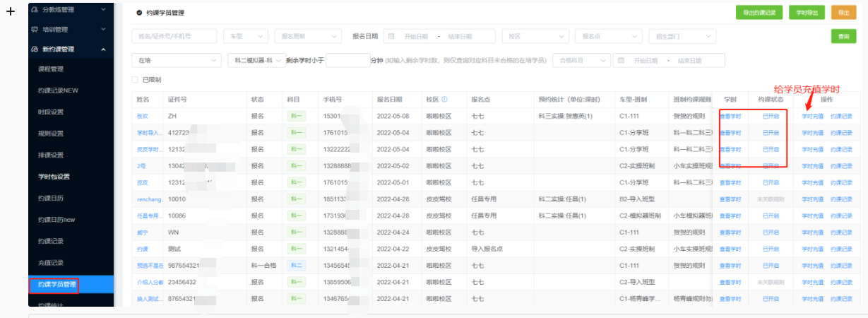Image resolution: width=868 pixels, height=318 pixels.
Task: Select 约课学员管理 in sidebar menu
Action: tap(54, 285)
